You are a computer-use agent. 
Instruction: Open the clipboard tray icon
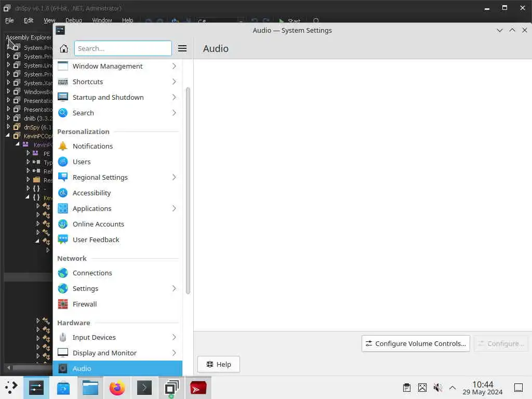click(407, 388)
